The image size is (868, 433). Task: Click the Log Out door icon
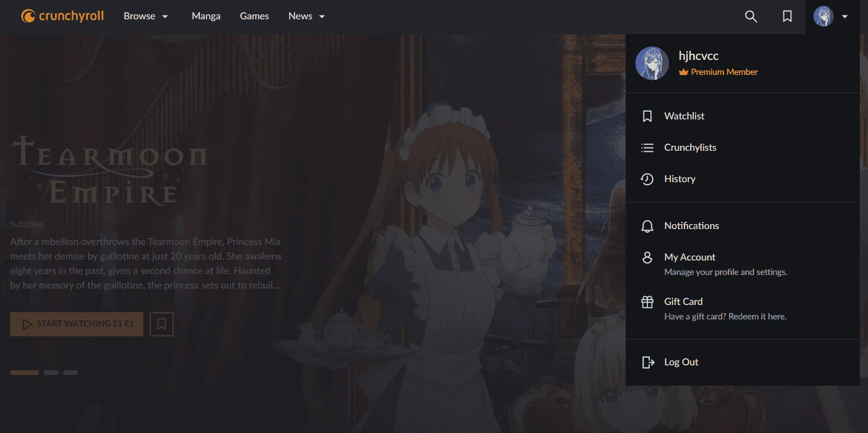click(x=648, y=362)
